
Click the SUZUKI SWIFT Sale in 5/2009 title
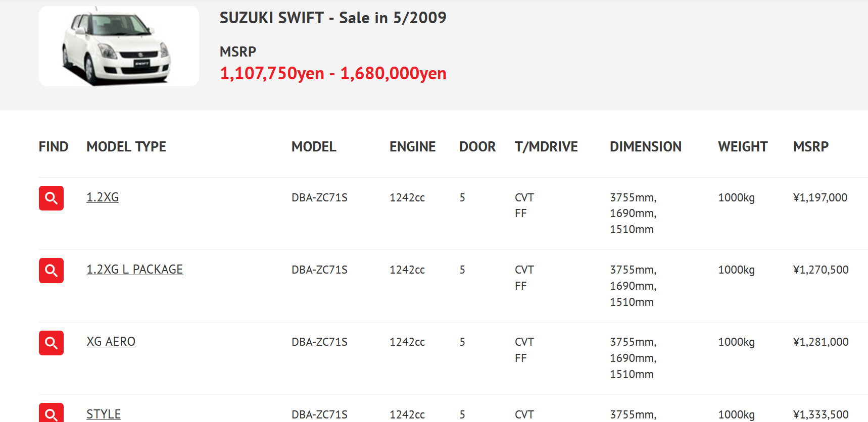(333, 18)
